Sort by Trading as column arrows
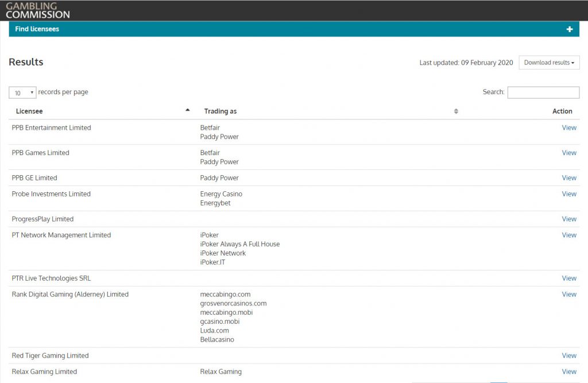Screen dimensions: 588x383 pos(455,111)
